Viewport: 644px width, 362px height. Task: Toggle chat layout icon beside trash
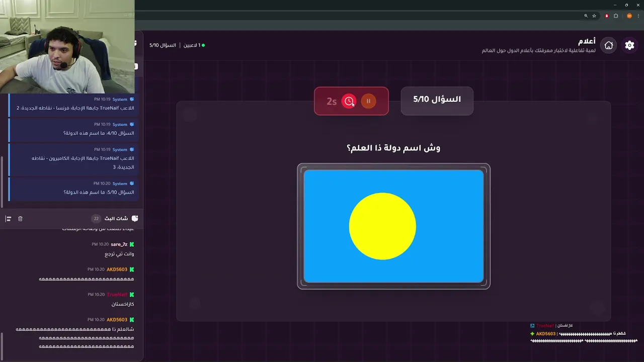[8, 219]
